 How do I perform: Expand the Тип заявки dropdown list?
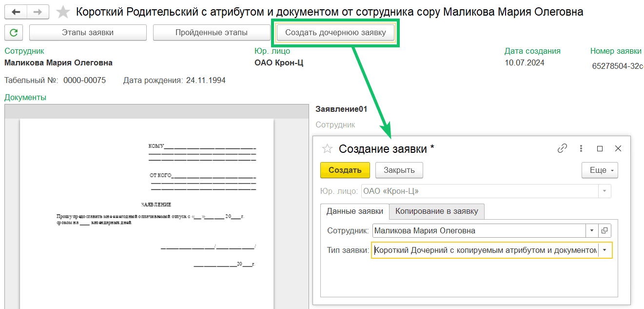point(605,250)
